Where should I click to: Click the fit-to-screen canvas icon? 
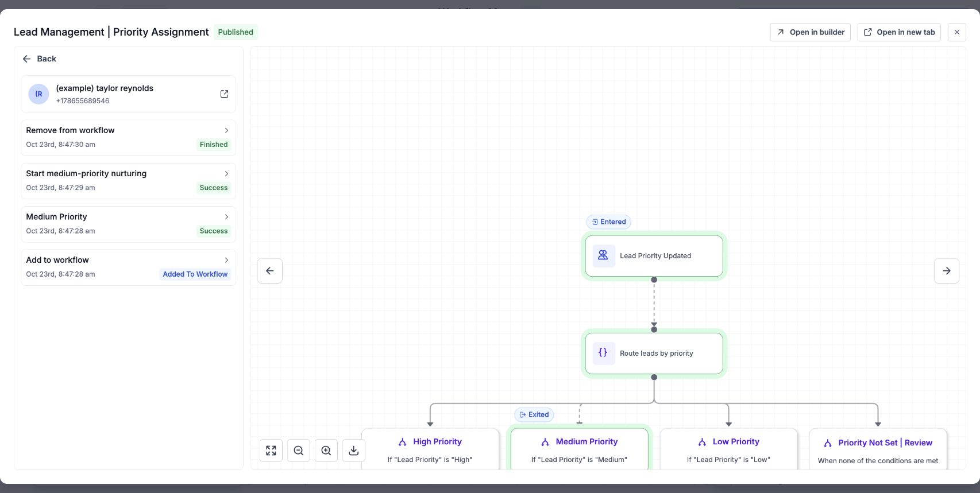coord(271,451)
